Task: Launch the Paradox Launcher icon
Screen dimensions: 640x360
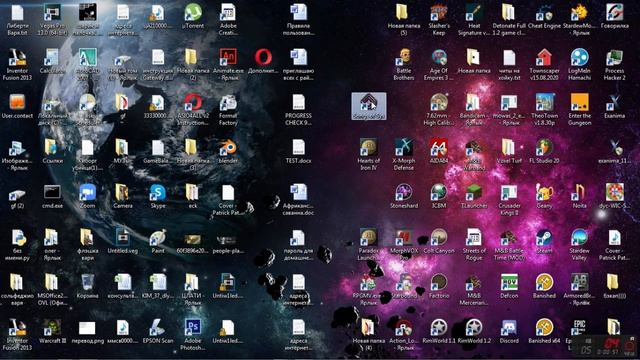Action: 369,244
